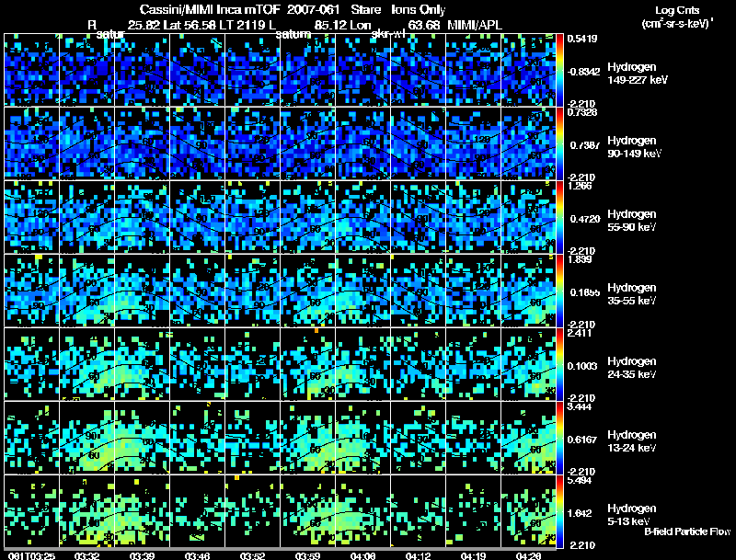Click the 2.411 color scale value

pos(579,333)
